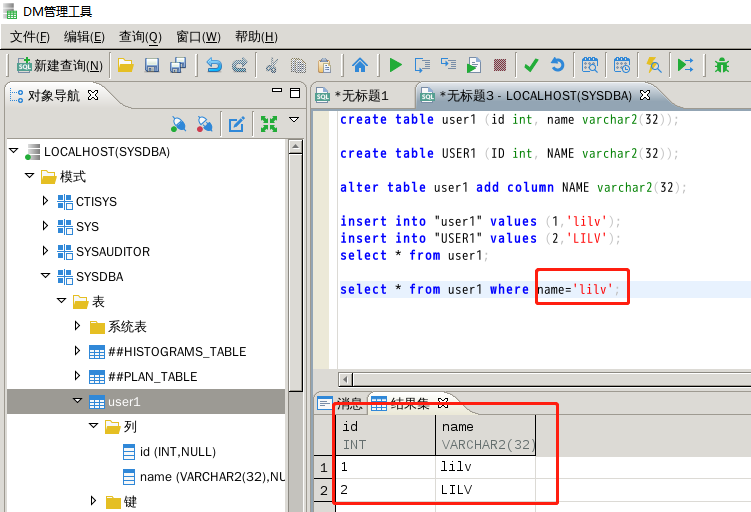Screen dimensions: 751x512
Task: Collapse the 表 tables folder
Action: click(x=61, y=301)
